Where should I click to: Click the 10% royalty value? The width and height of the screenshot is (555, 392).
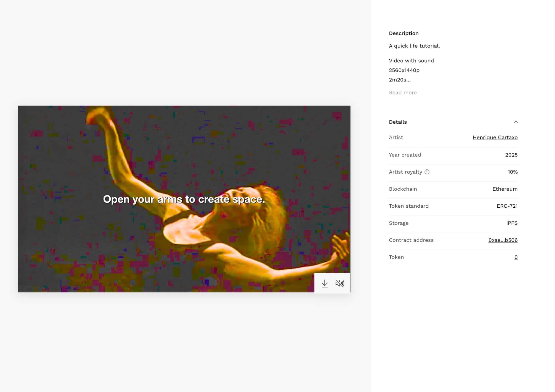point(512,172)
